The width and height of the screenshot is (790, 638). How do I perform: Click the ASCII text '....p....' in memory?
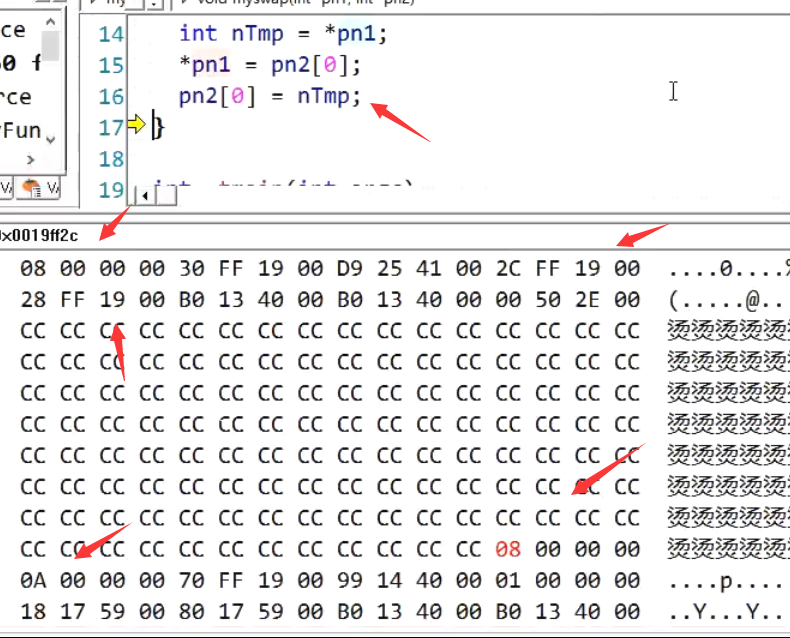click(x=726, y=581)
